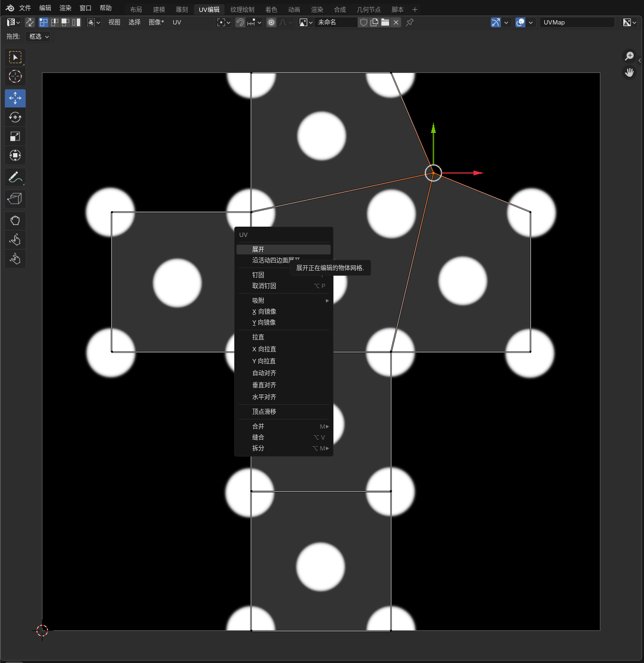Open the 框选 drag mode dropdown
Viewport: 644px width, 663px height.
click(x=39, y=37)
